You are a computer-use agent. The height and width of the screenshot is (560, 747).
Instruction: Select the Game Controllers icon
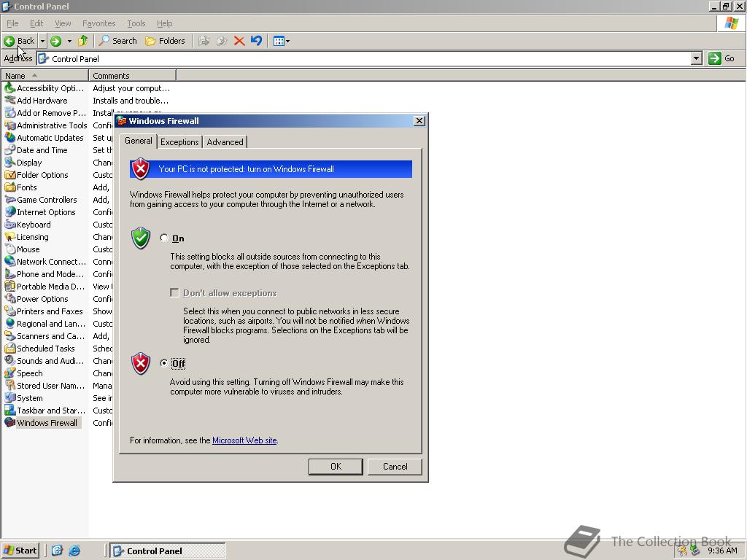pyautogui.click(x=9, y=199)
